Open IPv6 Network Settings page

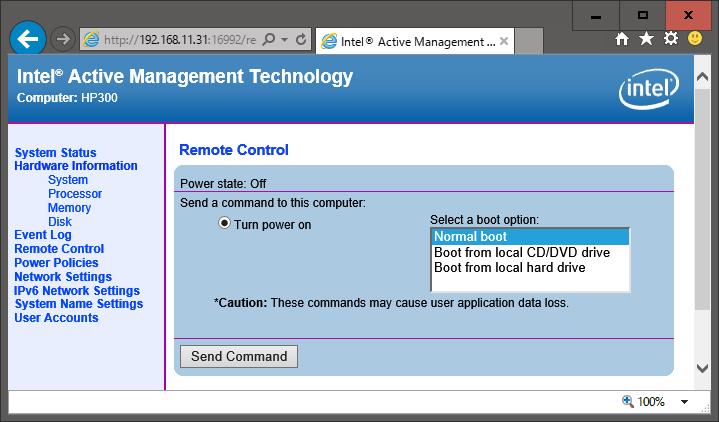(x=77, y=290)
